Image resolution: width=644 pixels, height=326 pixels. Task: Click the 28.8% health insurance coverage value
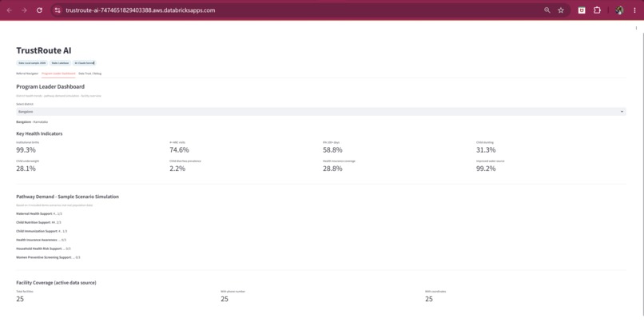(x=332, y=169)
